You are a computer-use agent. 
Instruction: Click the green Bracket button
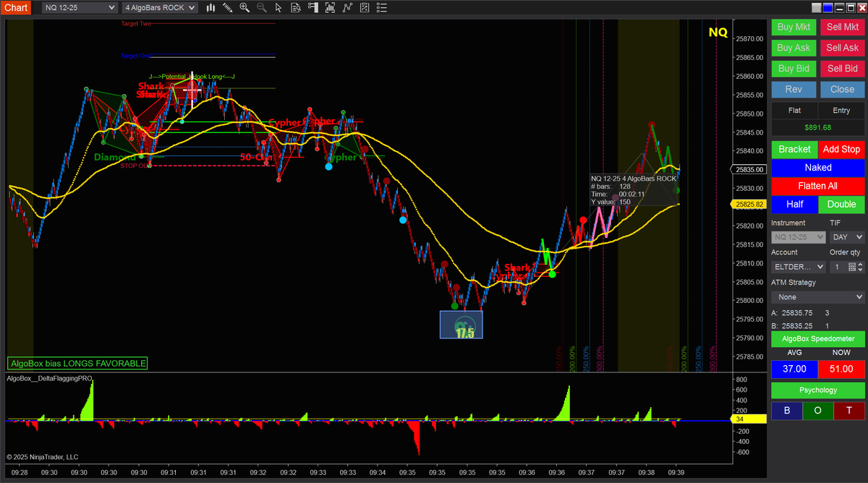click(x=794, y=149)
